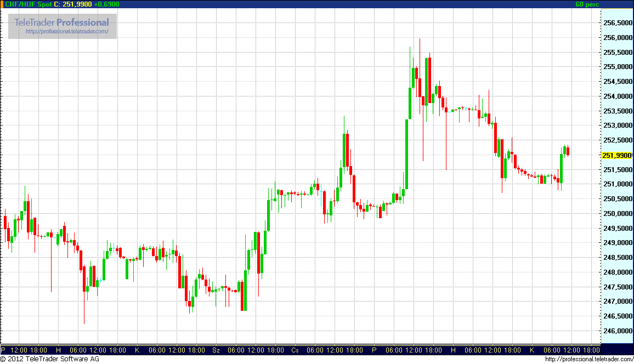This screenshot has height=364, width=634.
Task: Select the 247,0000 price level label
Action: 618,302
